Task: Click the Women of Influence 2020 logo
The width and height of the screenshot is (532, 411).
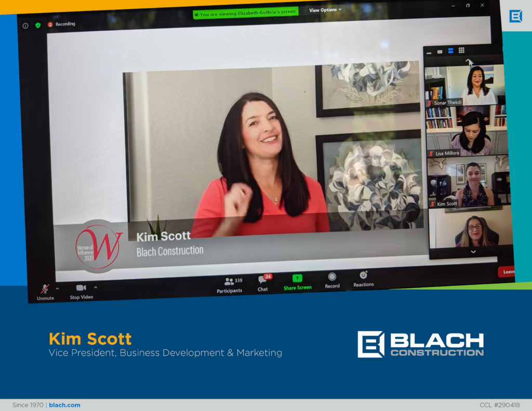Action: [x=98, y=246]
